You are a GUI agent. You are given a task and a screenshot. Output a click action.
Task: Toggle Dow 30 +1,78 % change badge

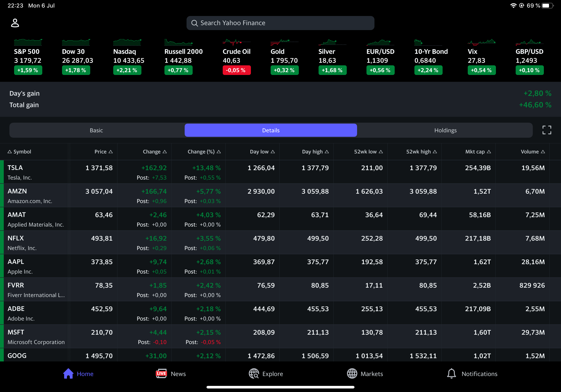coord(76,70)
